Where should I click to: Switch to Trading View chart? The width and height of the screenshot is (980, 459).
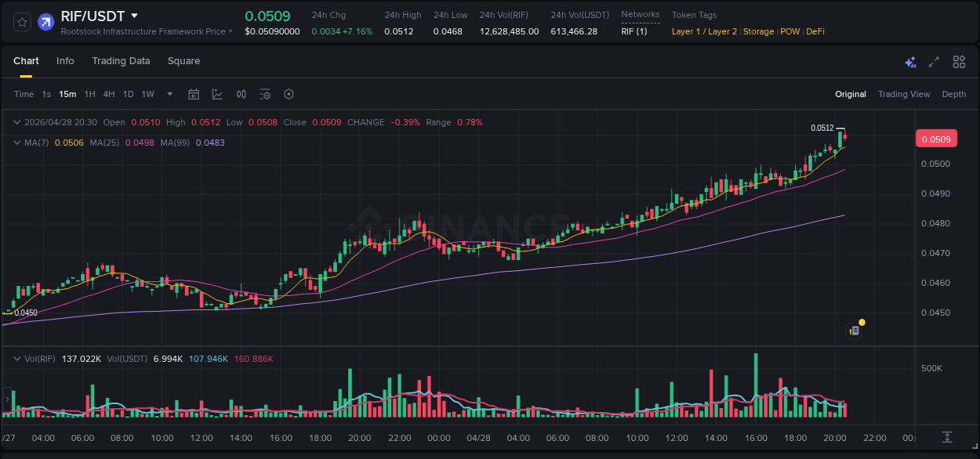pos(904,94)
